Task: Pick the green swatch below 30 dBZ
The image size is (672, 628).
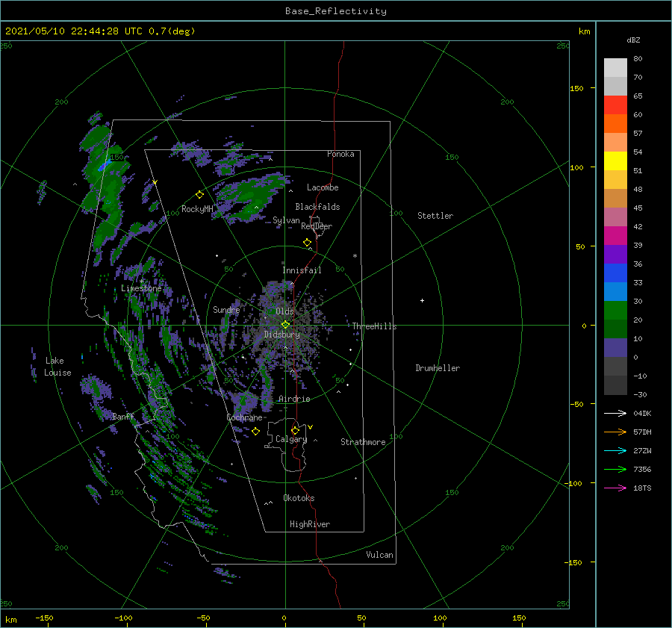Action: [615, 310]
